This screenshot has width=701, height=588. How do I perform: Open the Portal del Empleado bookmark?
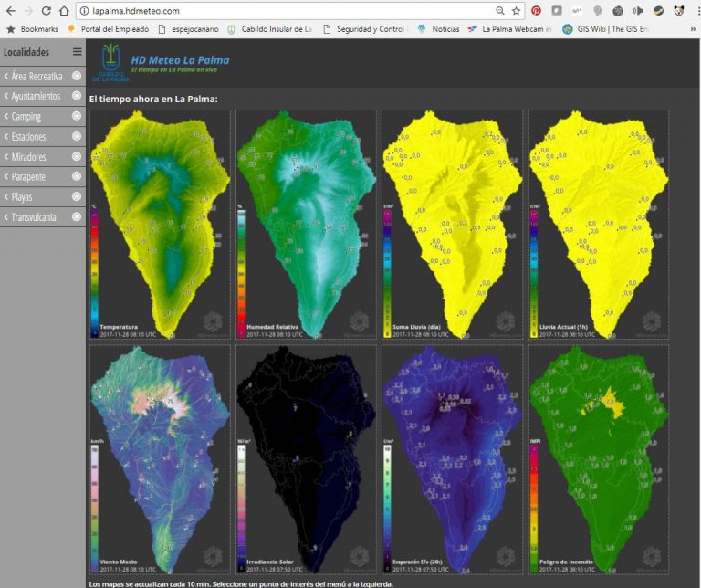(x=109, y=29)
